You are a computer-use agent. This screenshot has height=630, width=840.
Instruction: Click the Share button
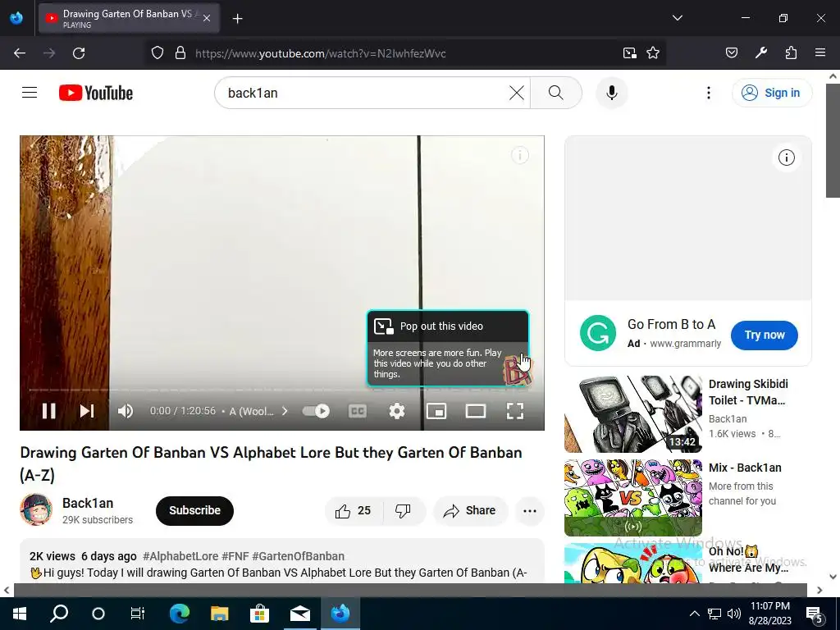(x=470, y=510)
